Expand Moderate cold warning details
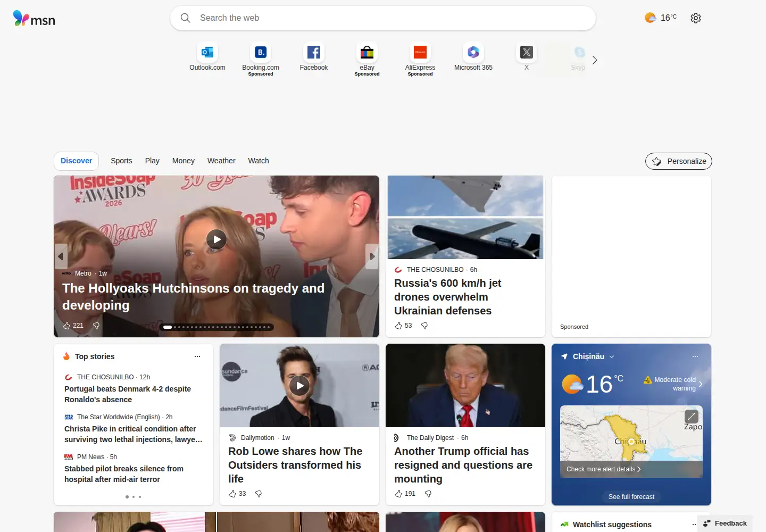Screen dimensions: 766x532 [673, 384]
